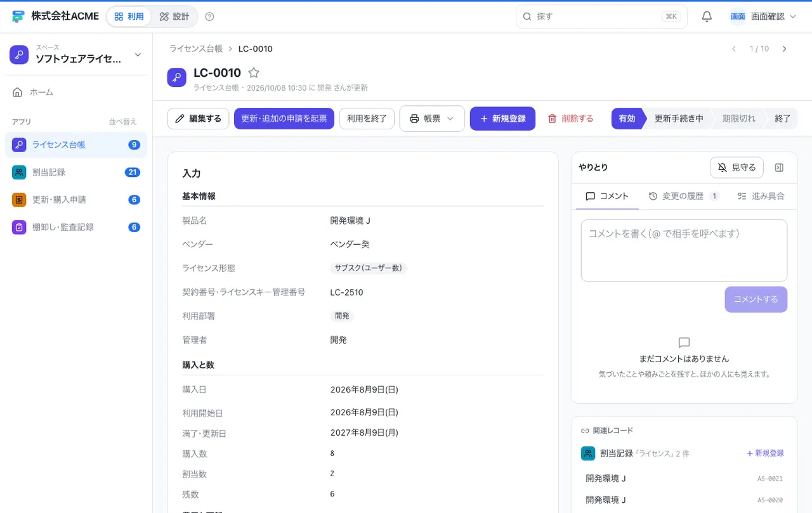
Task: Open the 画面確認 user menu
Action: coord(763,16)
